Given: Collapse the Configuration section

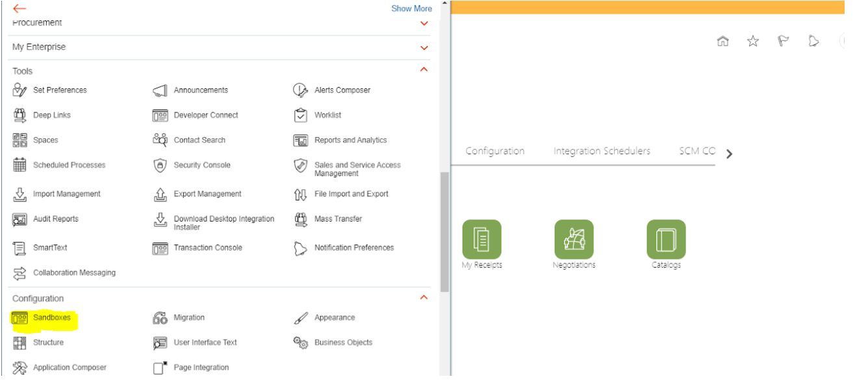Looking at the screenshot, I should [x=424, y=298].
